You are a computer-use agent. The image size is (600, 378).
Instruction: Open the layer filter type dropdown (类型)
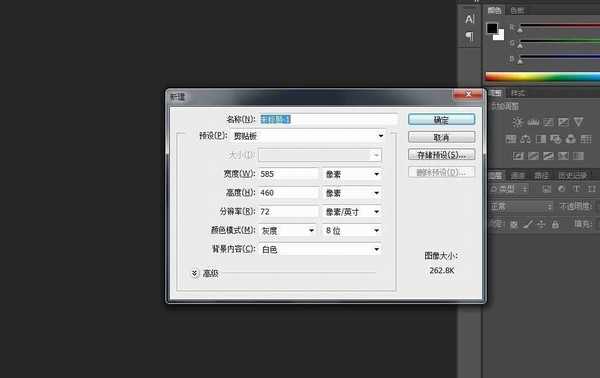(509, 189)
